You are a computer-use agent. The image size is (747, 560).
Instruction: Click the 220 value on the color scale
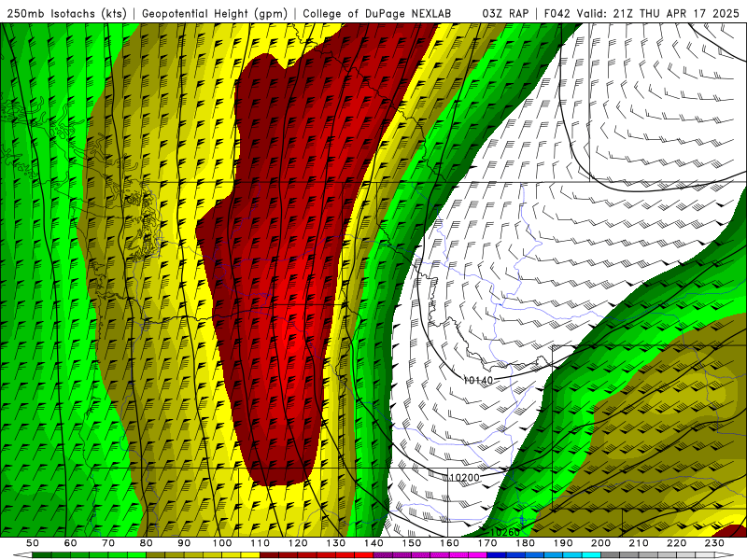point(677,543)
